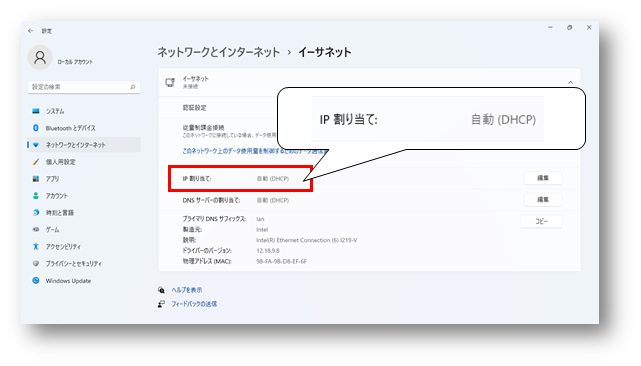Select the アカウント person icon
The width and height of the screenshot is (641, 366).
(x=36, y=196)
